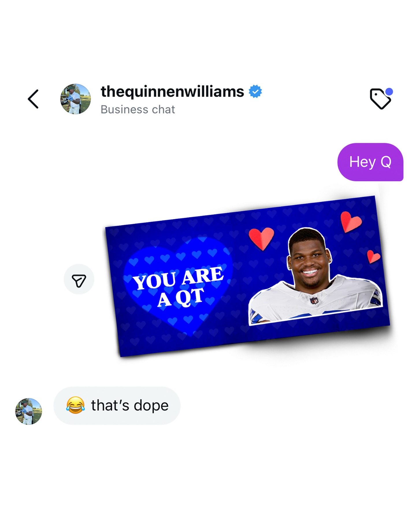Tap the small avatar beside the reply
The height and width of the screenshot is (532, 416).
[x=29, y=411]
